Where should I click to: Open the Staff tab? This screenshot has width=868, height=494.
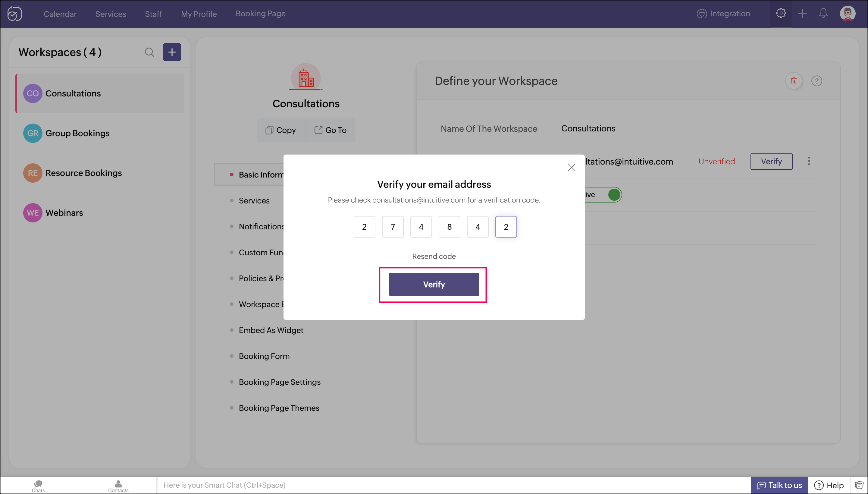coord(153,14)
